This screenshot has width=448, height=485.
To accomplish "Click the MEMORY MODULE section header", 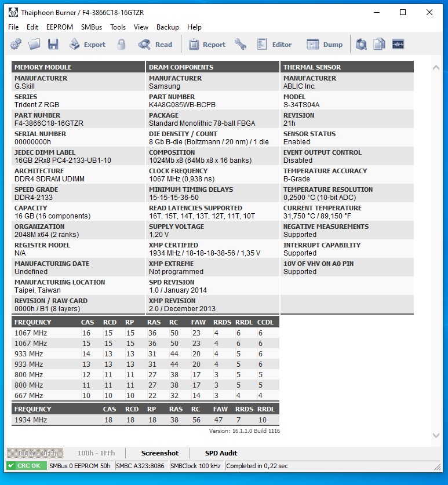I will (78, 67).
